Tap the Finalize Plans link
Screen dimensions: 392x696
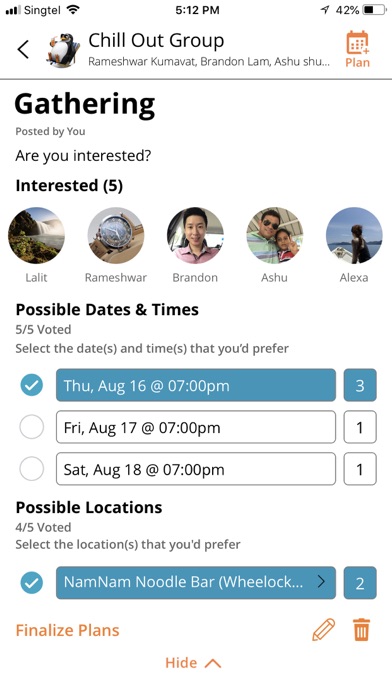point(67,630)
